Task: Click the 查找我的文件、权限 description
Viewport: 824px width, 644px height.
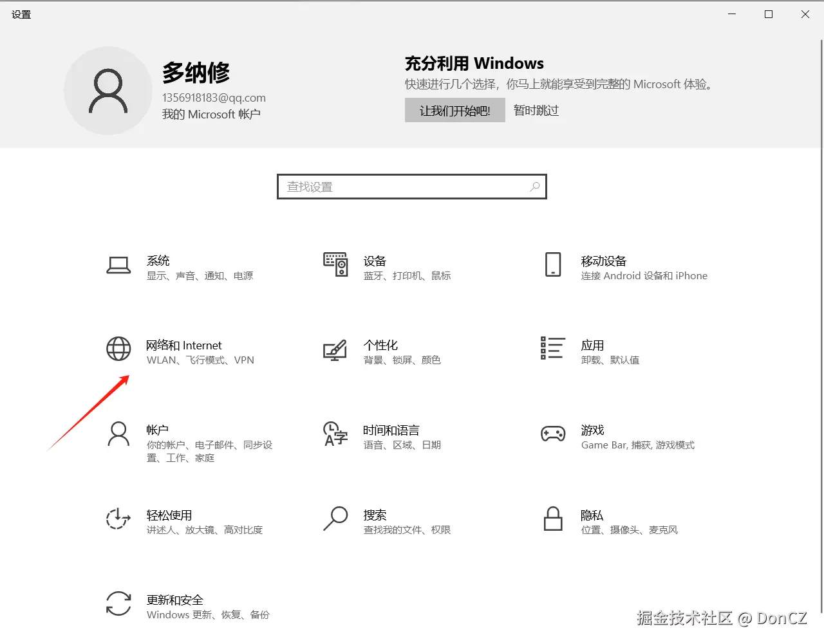Action: [407, 530]
